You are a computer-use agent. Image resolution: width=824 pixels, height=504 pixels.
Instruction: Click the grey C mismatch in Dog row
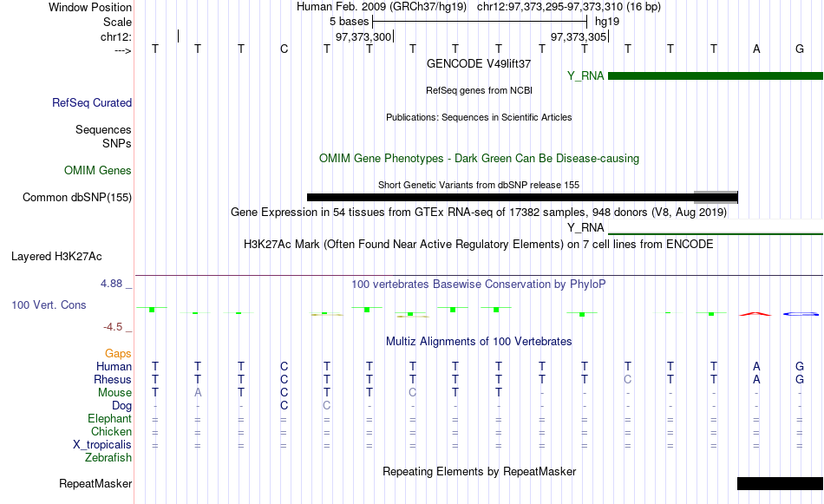coord(326,406)
